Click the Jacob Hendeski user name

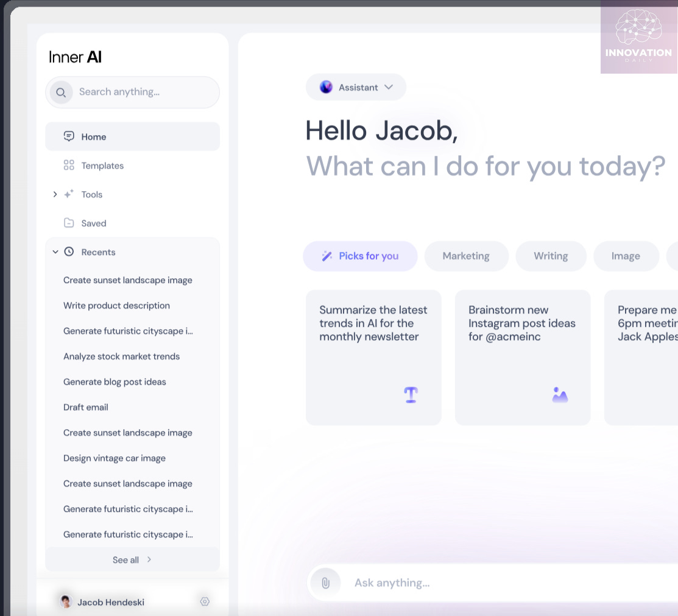(111, 602)
